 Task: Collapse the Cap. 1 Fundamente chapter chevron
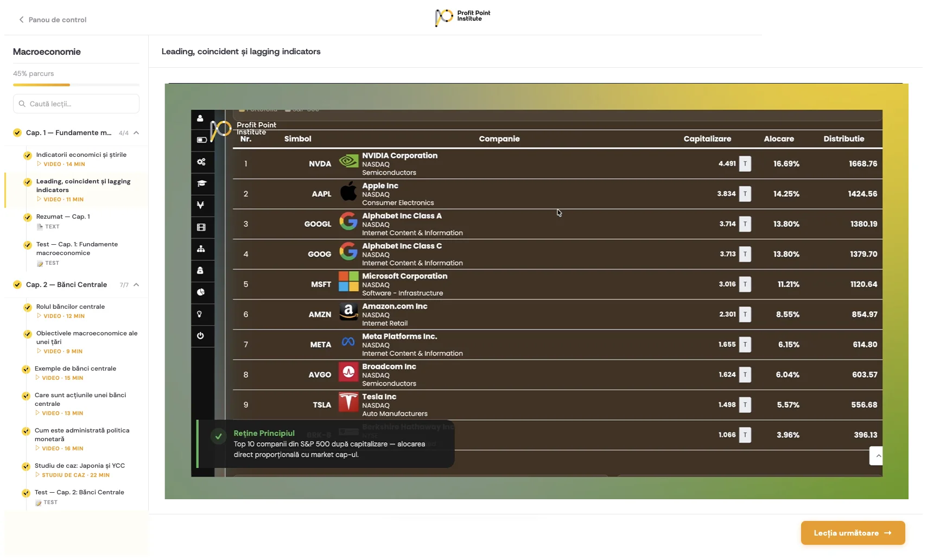click(x=136, y=133)
